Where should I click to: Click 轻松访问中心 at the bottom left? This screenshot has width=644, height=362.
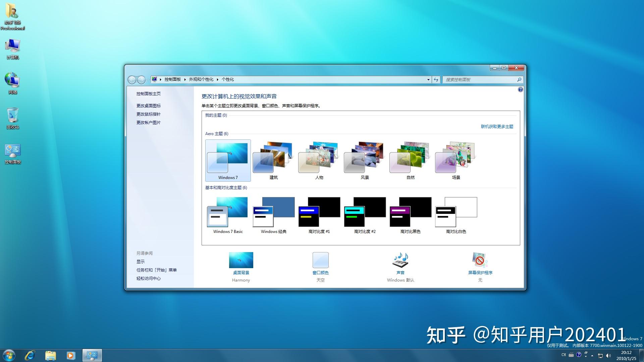pyautogui.click(x=148, y=278)
